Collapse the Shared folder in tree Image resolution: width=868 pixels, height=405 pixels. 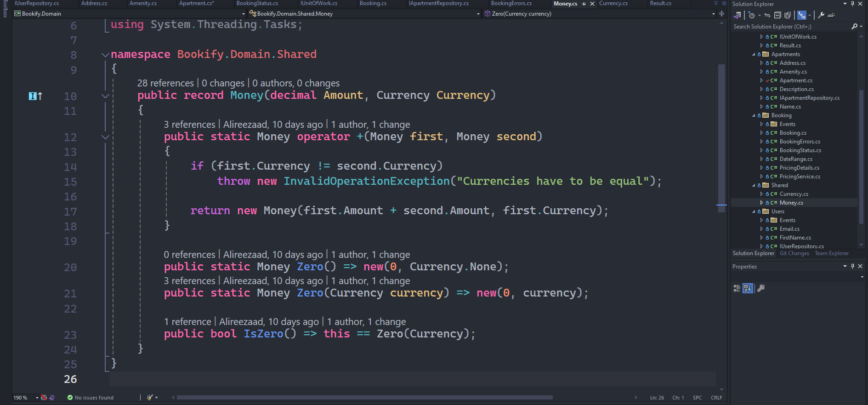[754, 185]
